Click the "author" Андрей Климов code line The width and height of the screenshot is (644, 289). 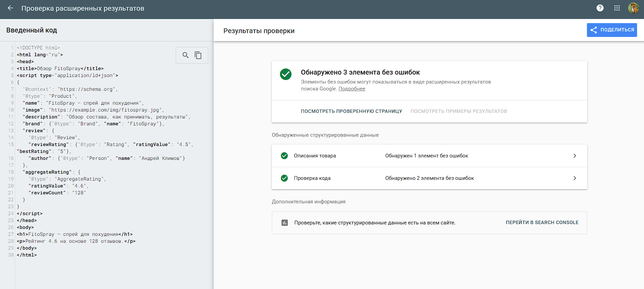pyautogui.click(x=107, y=158)
